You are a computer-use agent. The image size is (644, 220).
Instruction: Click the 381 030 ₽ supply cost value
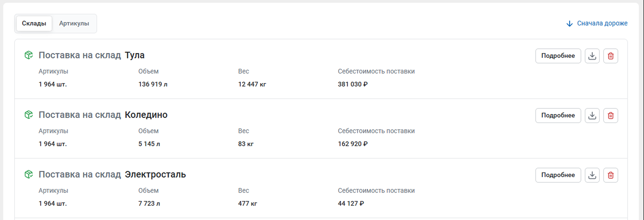pos(352,84)
